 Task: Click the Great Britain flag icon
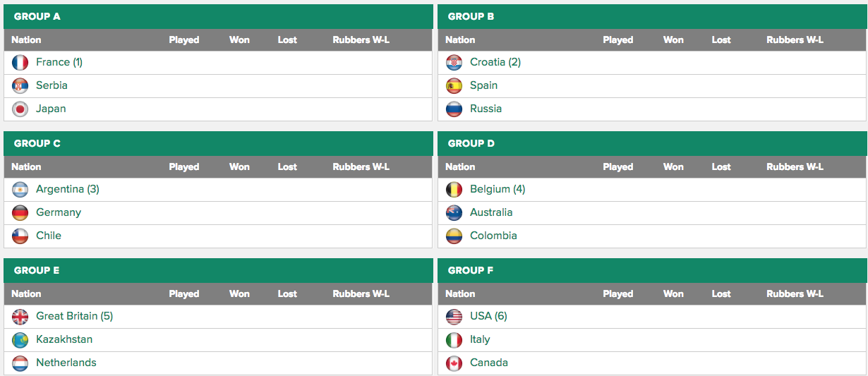click(x=20, y=316)
